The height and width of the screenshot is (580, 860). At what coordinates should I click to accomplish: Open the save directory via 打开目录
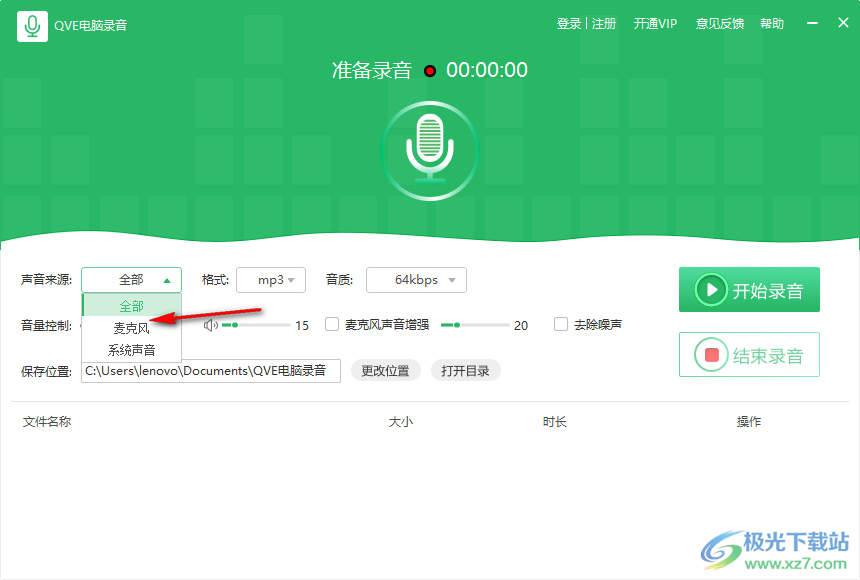466,370
